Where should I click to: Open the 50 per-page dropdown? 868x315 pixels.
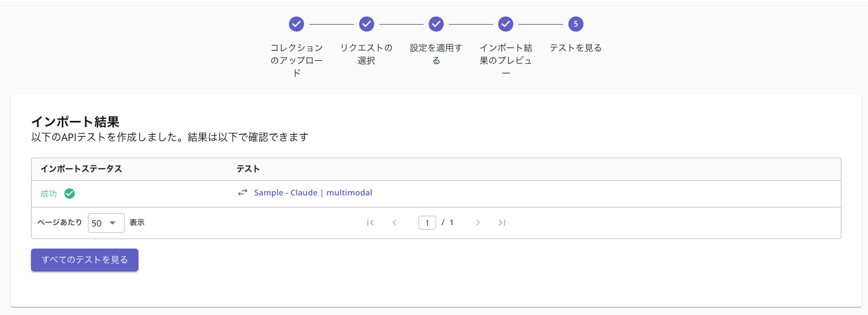(x=106, y=223)
